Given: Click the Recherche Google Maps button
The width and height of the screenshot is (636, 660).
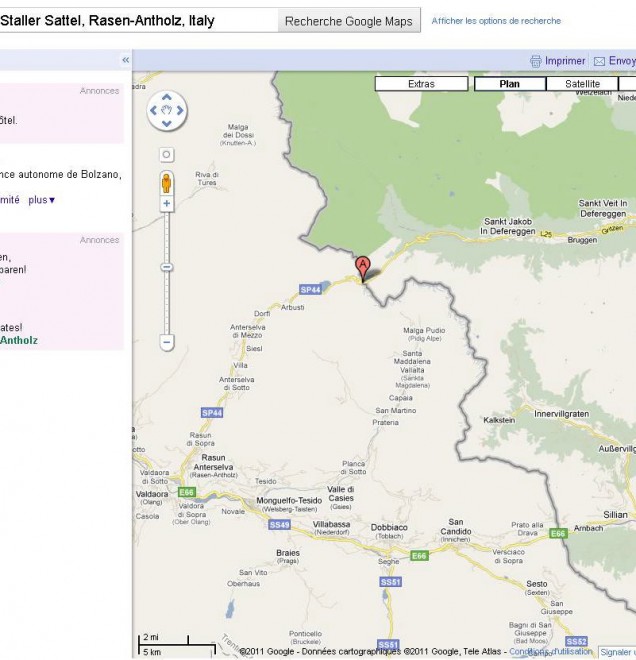Looking at the screenshot, I should coord(349,21).
